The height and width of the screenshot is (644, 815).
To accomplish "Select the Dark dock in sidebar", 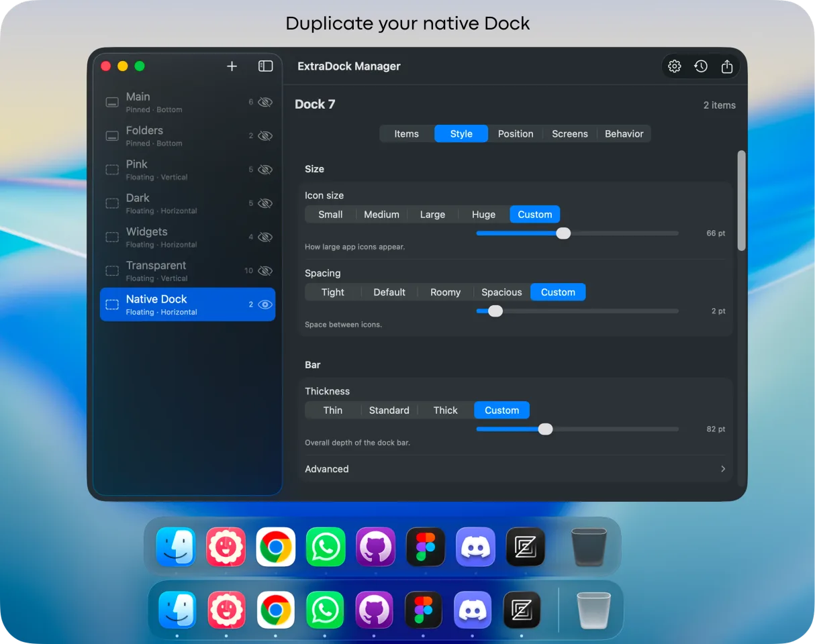I will coord(187,203).
